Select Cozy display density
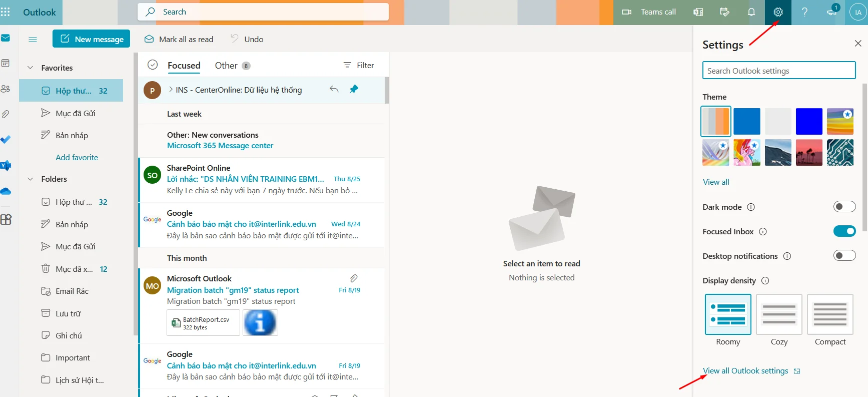 tap(779, 314)
